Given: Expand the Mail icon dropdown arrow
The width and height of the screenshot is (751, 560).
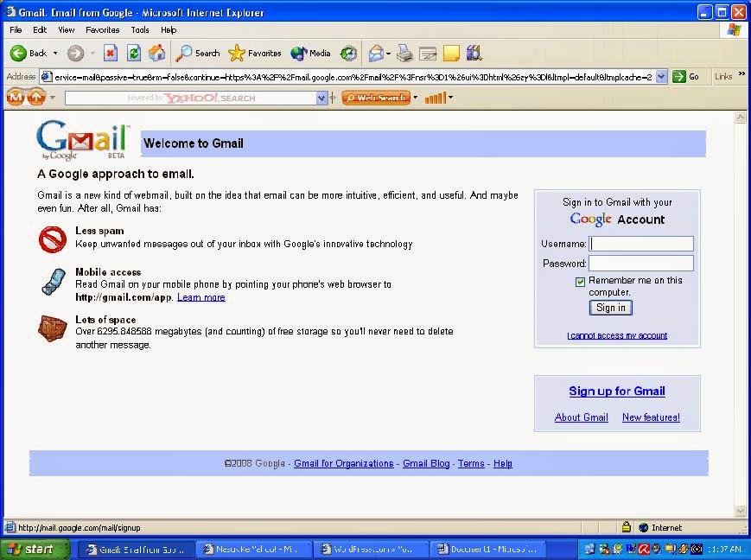Looking at the screenshot, I should (x=388, y=54).
